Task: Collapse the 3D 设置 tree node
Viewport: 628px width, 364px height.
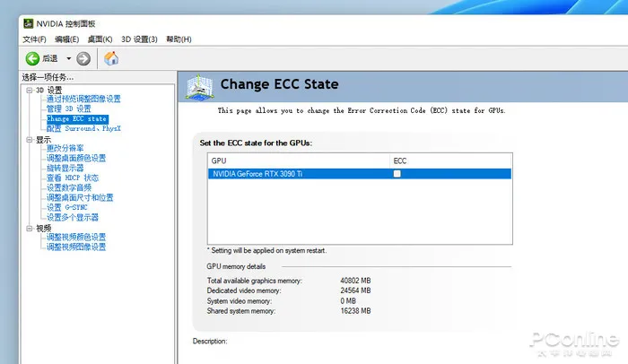Action: [30, 90]
